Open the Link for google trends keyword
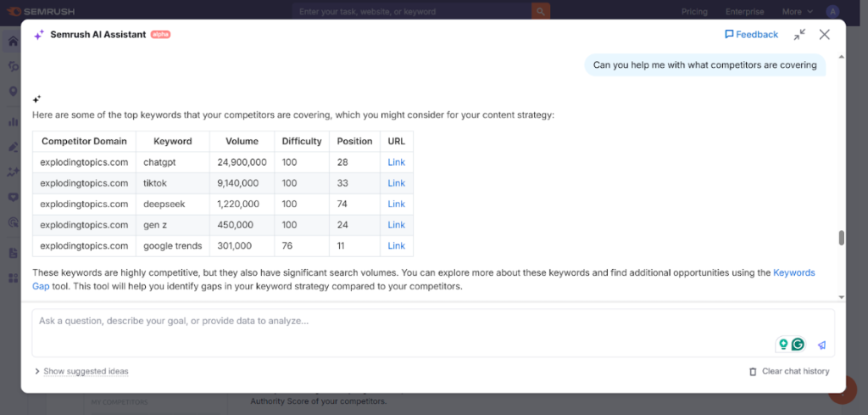Screen dimensions: 868x415 pos(397,246)
